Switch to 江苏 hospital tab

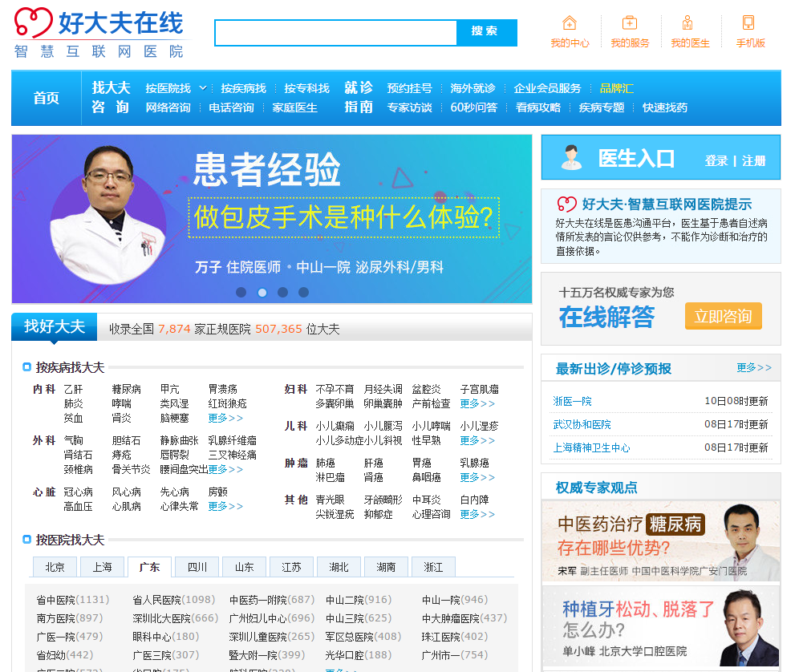tap(291, 567)
